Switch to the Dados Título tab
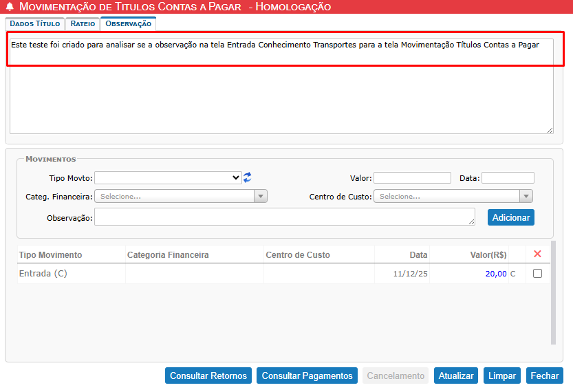This screenshot has height=392, width=573. (x=35, y=23)
